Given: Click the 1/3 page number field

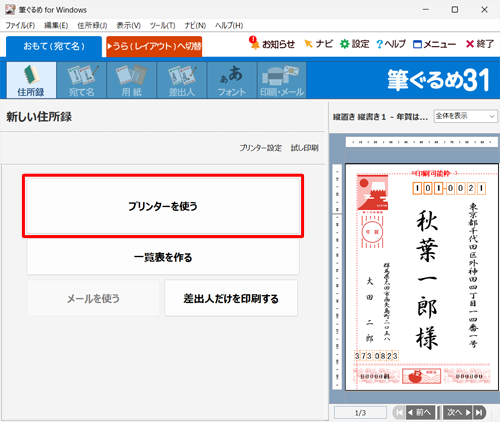Looking at the screenshot, I should pyautogui.click(x=360, y=413).
